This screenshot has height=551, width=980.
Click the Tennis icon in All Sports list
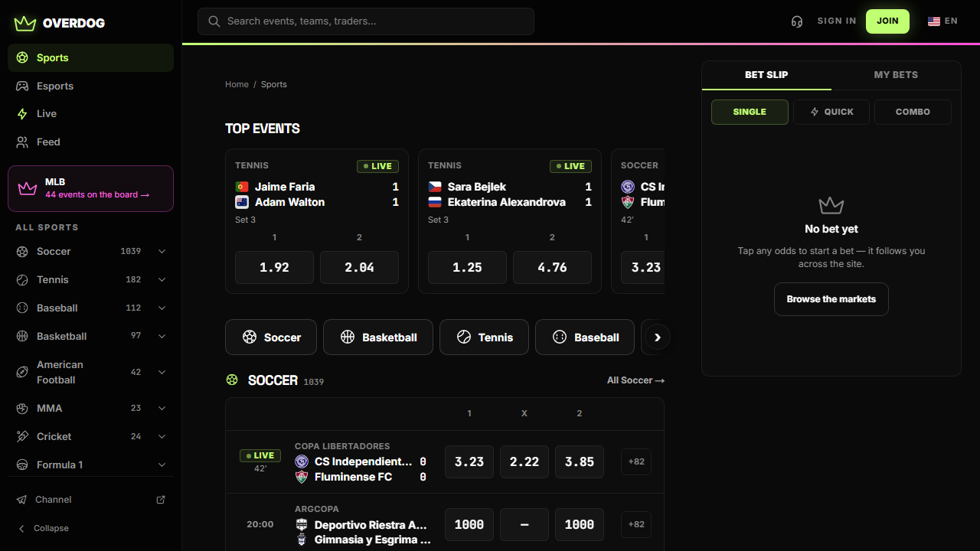(22, 280)
